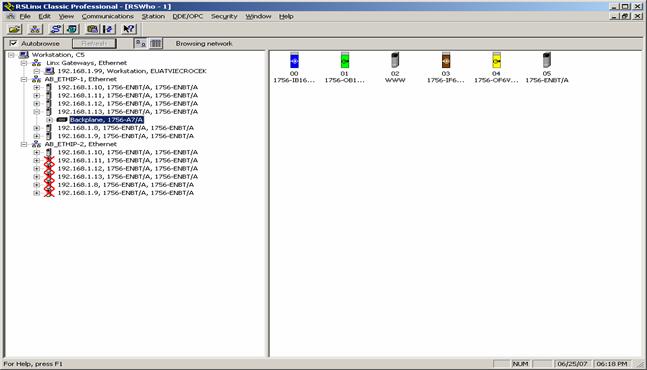The image size is (647, 370).
Task: Collapse the AB_ETHIP-1, Ethernet driver node
Action: click(24, 79)
